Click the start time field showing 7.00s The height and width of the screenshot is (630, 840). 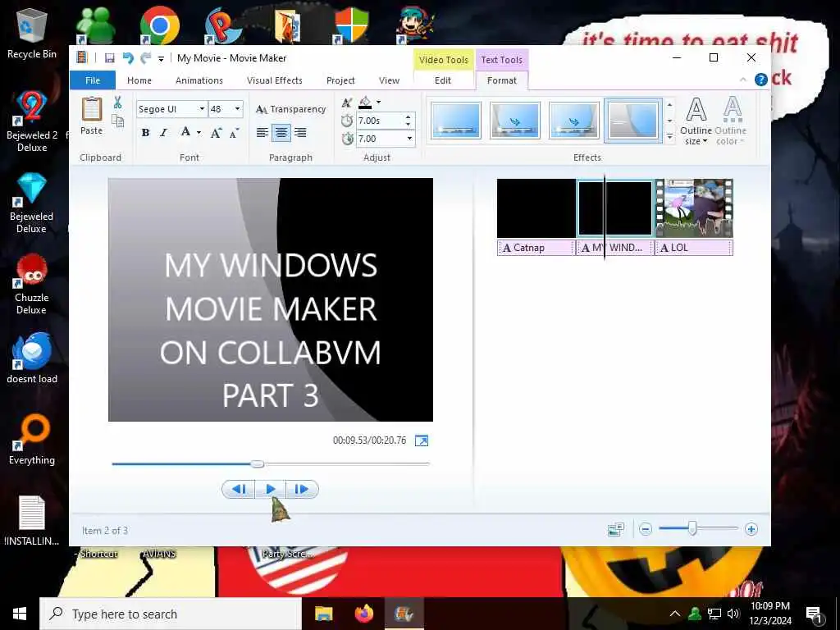[379, 121]
